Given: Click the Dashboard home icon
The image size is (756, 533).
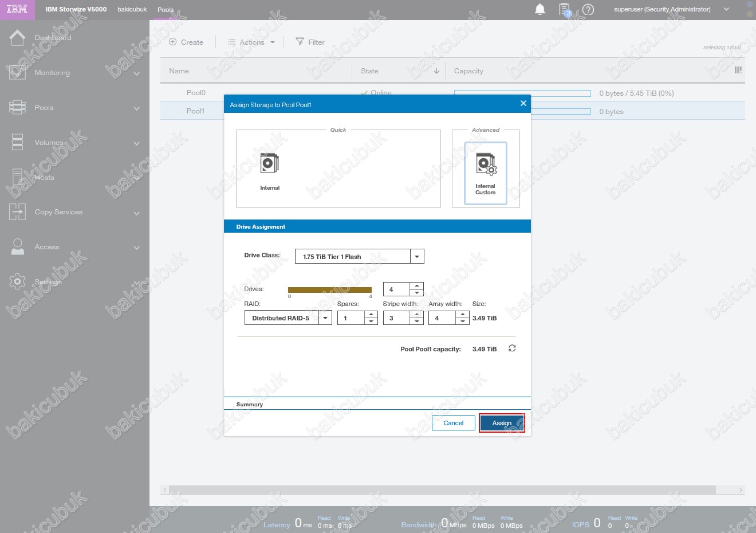Looking at the screenshot, I should [17, 38].
